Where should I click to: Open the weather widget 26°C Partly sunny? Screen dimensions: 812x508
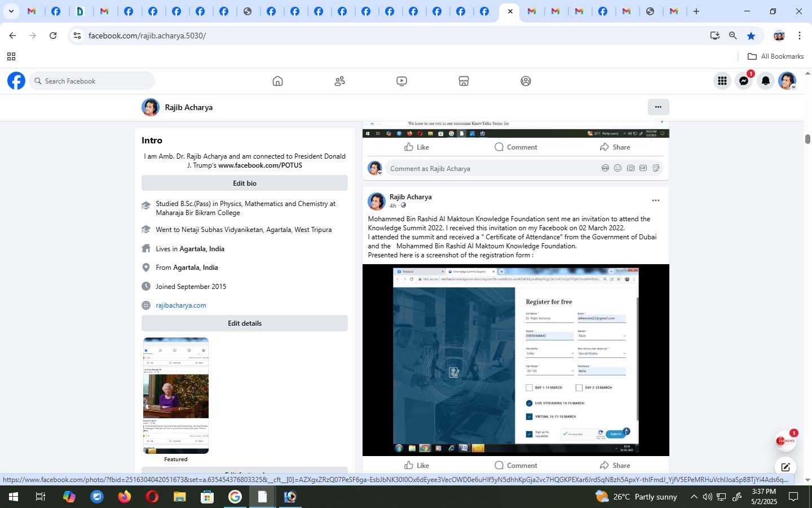pyautogui.click(x=637, y=497)
